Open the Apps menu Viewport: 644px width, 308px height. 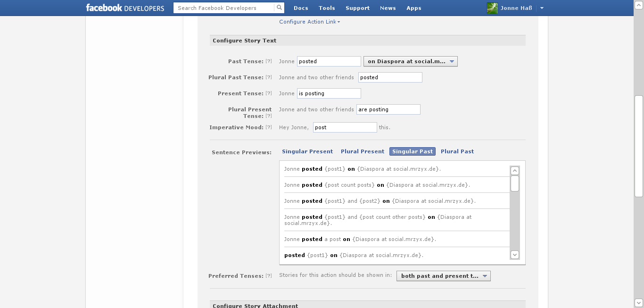[414, 8]
